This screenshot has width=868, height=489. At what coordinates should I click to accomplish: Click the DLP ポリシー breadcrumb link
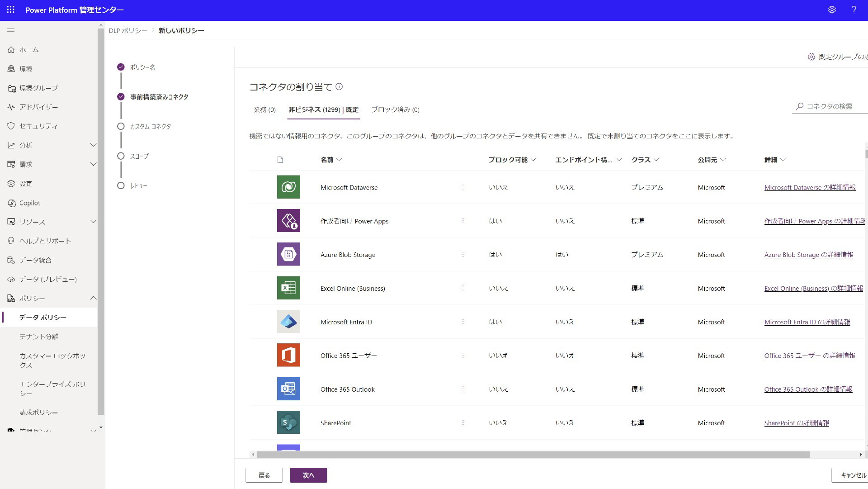click(x=128, y=31)
